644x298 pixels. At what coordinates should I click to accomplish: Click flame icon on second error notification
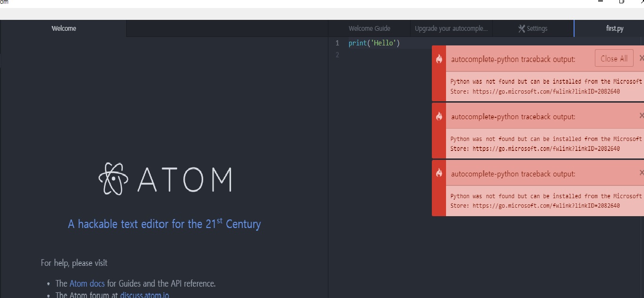tap(439, 116)
